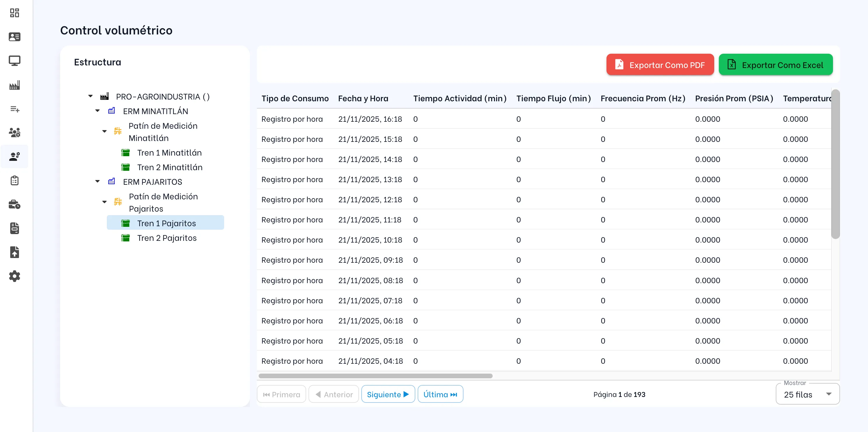Select Tren 2 Pajaritos in tree
Screen dimensions: 868x432
(x=166, y=238)
